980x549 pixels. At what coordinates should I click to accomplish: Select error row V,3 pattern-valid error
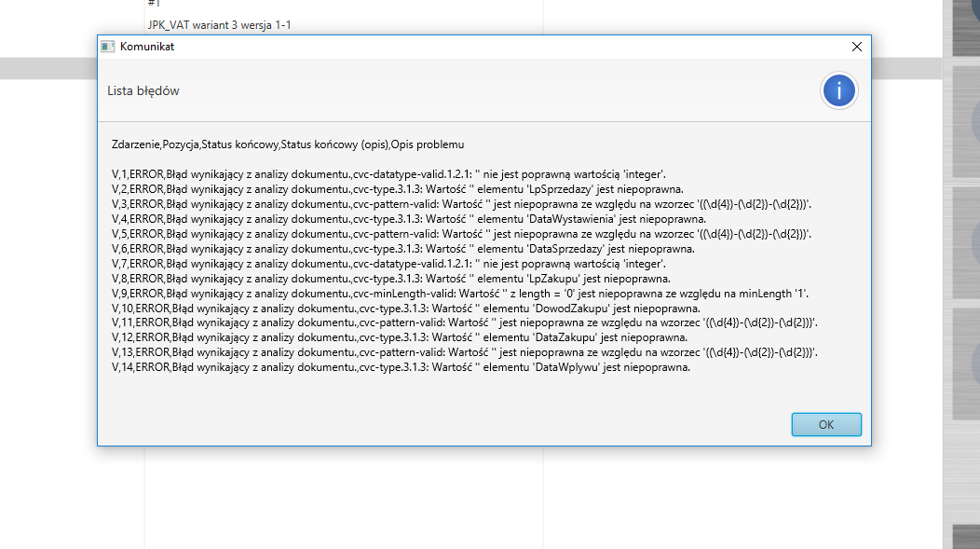[x=461, y=204]
